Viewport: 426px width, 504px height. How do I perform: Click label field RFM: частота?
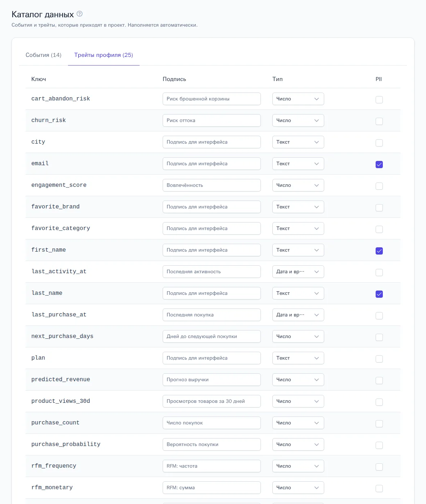212,466
